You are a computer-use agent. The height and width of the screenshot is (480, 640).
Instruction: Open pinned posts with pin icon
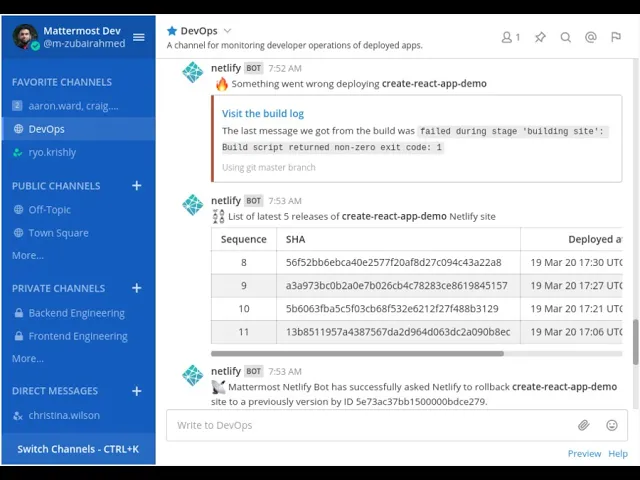point(540,38)
